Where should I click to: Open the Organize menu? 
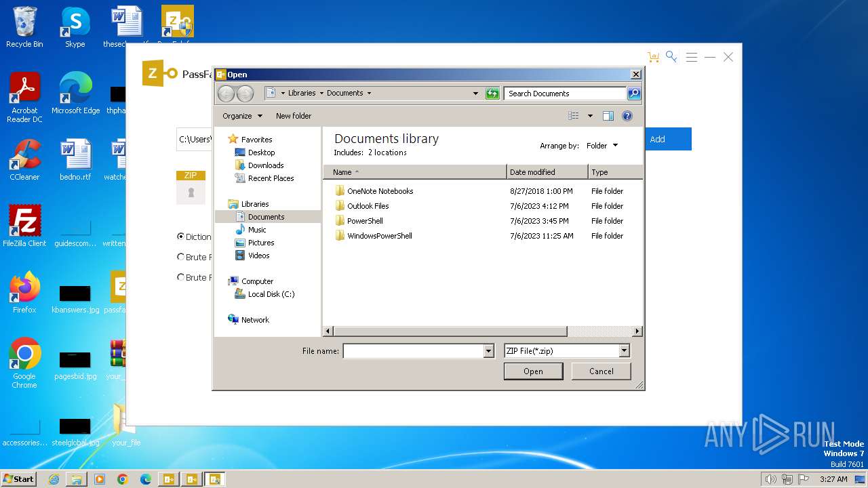[242, 116]
